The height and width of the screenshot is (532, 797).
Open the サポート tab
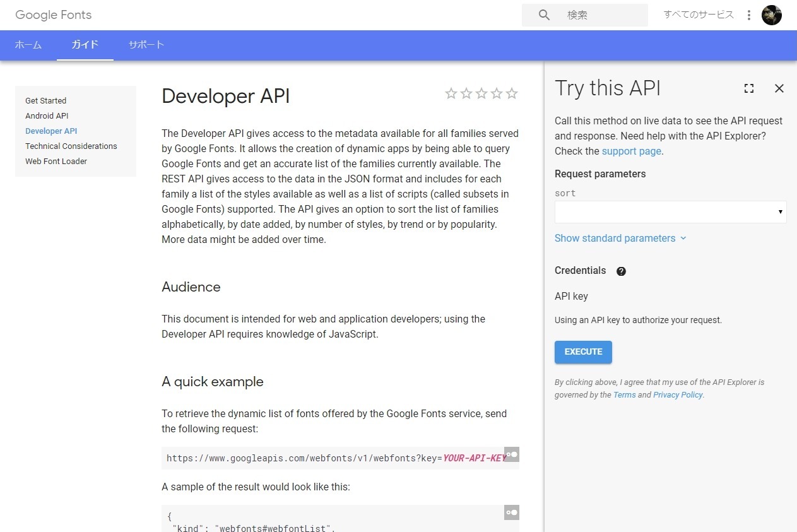146,45
